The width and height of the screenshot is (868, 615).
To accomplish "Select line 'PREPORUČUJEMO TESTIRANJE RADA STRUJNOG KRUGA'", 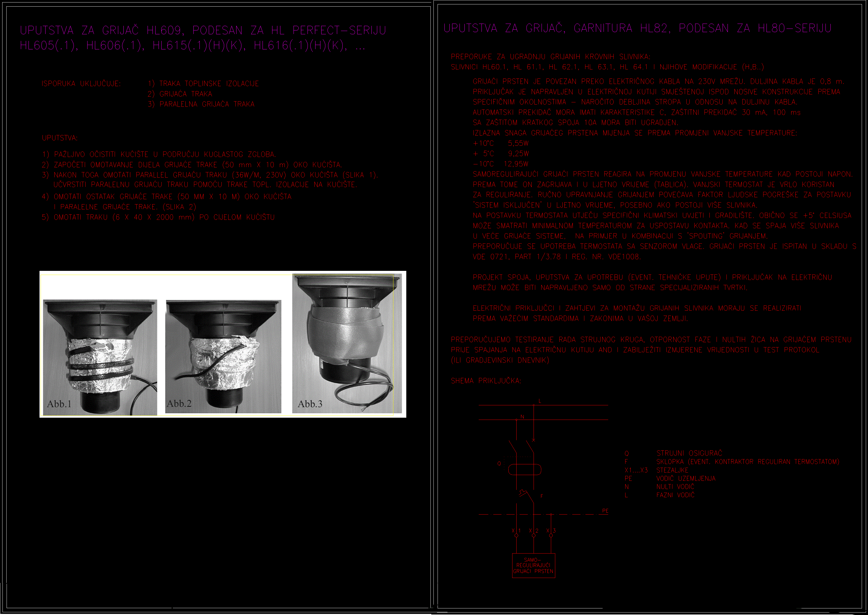I will pos(651,340).
